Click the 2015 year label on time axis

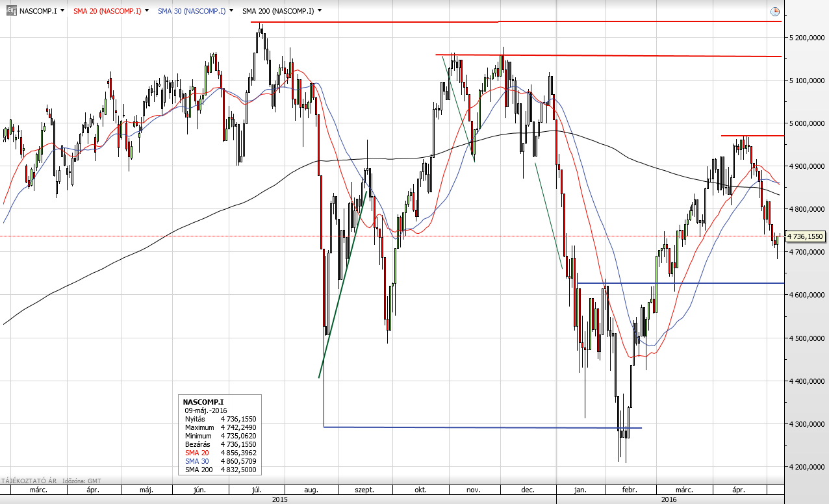[280, 499]
